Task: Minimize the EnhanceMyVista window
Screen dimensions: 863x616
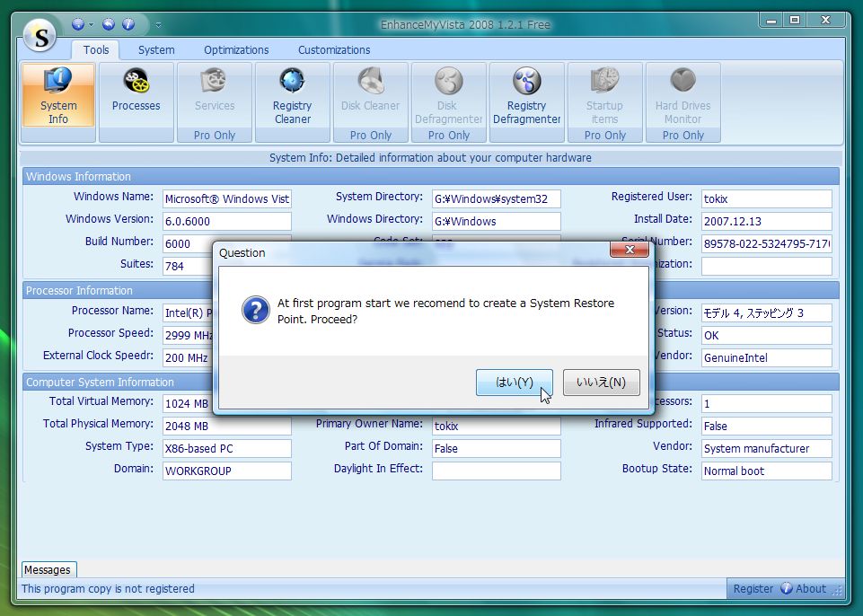Action: pyautogui.click(x=771, y=21)
